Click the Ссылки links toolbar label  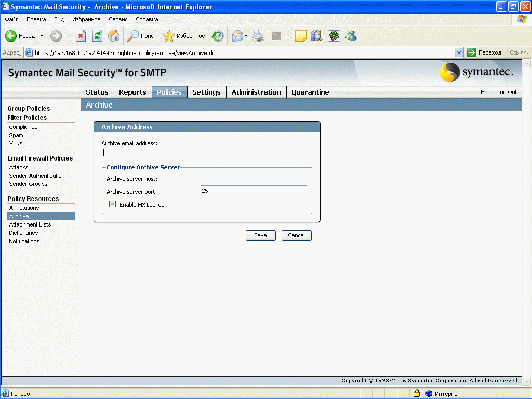tap(519, 52)
